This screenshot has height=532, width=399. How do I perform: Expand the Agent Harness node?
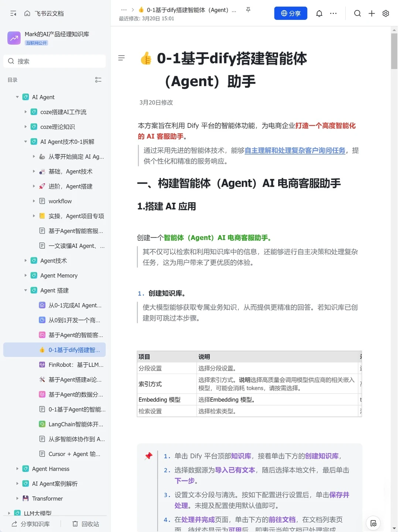[x=17, y=468]
